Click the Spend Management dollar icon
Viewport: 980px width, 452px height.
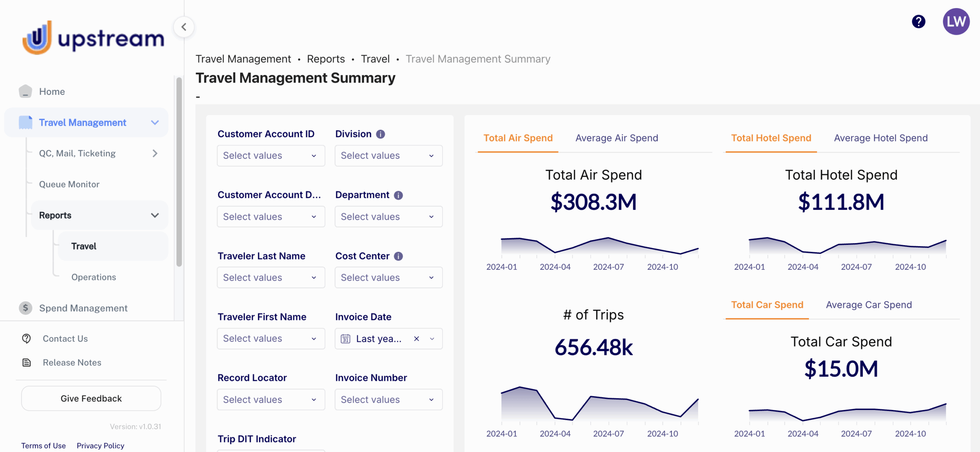pyautogui.click(x=25, y=308)
